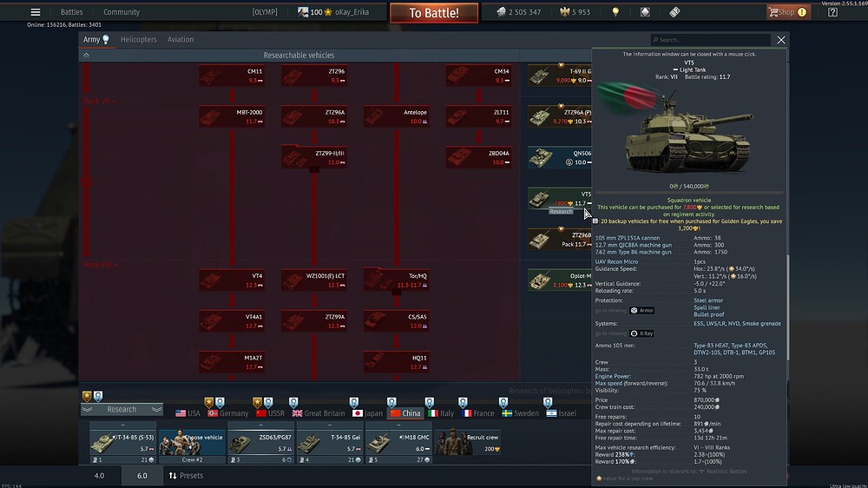
Task: Open the Armor viewing button
Action: 642,311
